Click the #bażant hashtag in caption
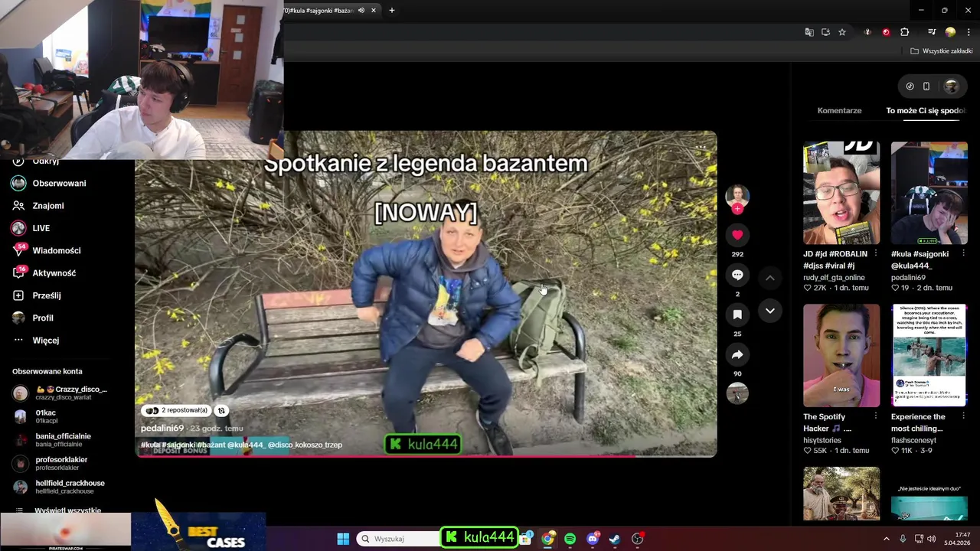The image size is (980, 551). (211, 445)
